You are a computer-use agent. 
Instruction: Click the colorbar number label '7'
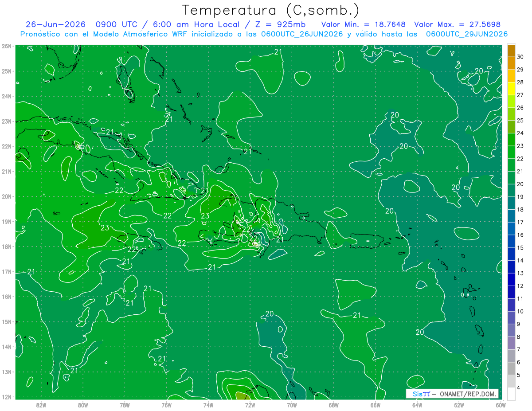519,350
